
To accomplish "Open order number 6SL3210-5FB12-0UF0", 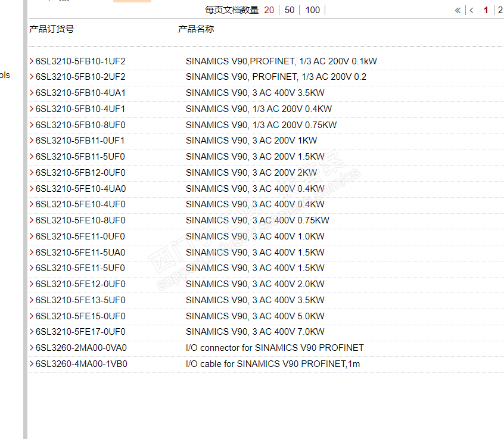I will point(80,173).
